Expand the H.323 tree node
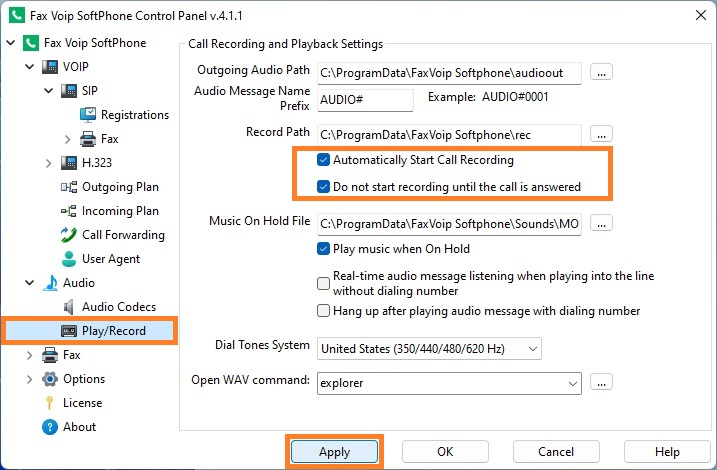 tap(48, 163)
